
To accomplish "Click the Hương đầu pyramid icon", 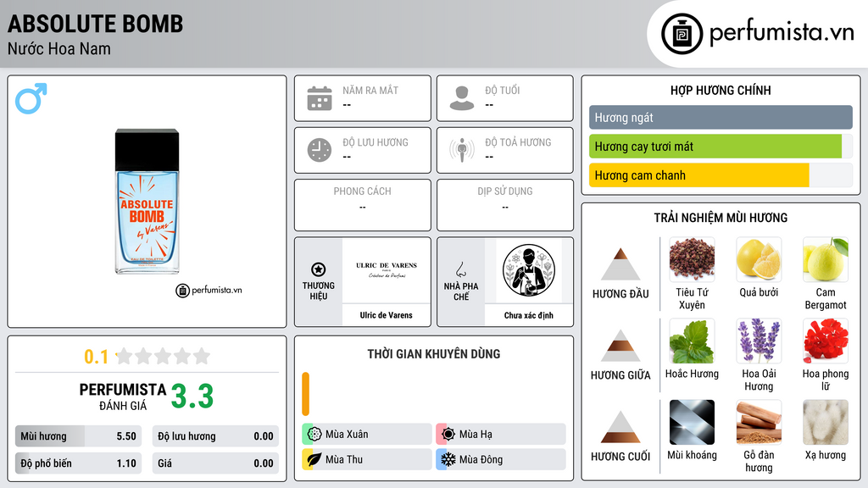I will [x=620, y=264].
